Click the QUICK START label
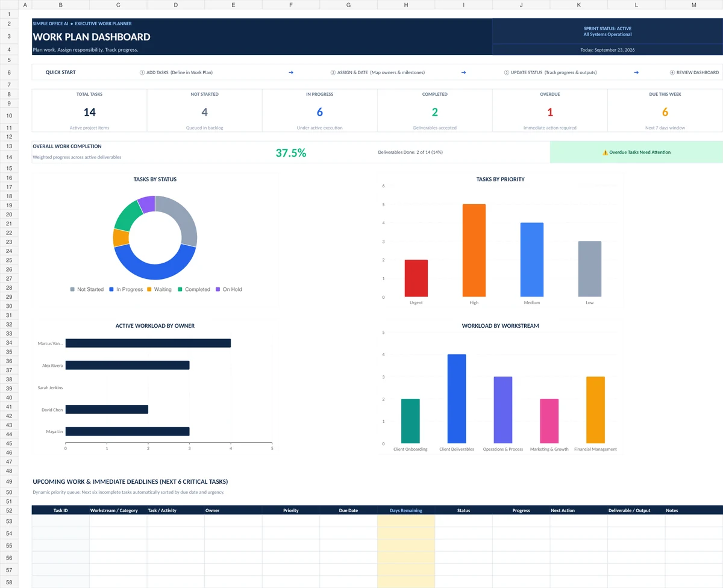The height and width of the screenshot is (588, 723). (x=61, y=72)
